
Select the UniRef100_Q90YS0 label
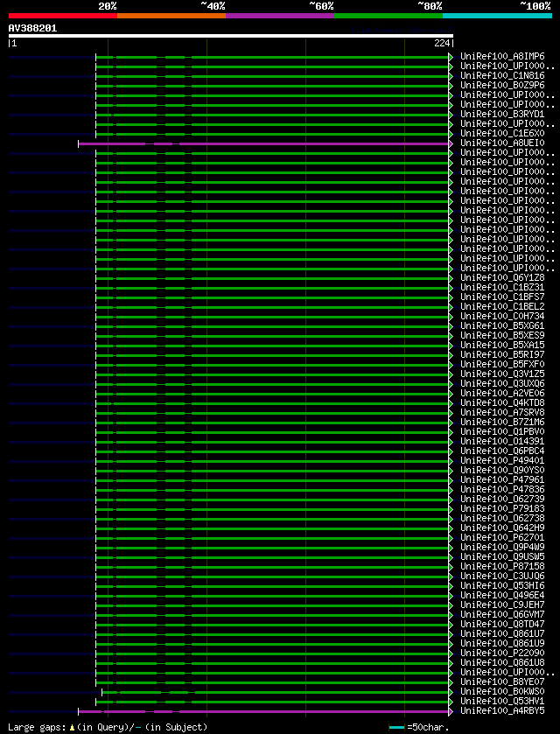pos(502,471)
